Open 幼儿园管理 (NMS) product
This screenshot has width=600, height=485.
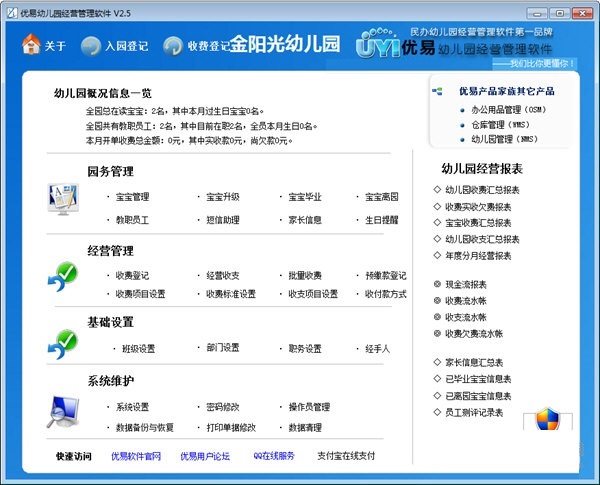[505, 139]
